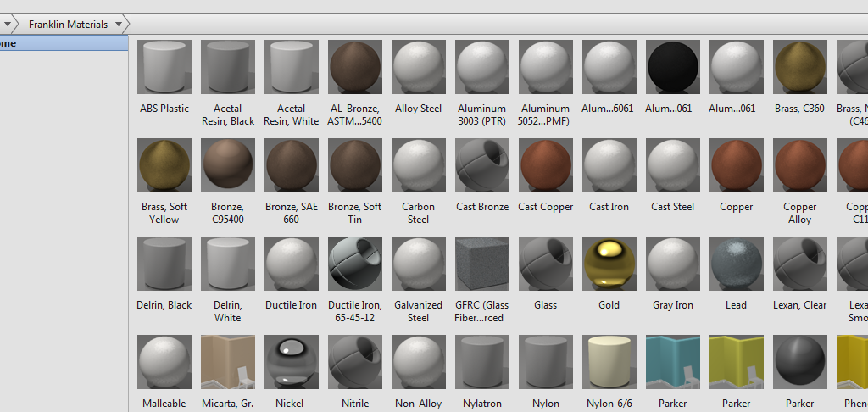
Task: Select the Cast Iron material
Action: point(609,165)
